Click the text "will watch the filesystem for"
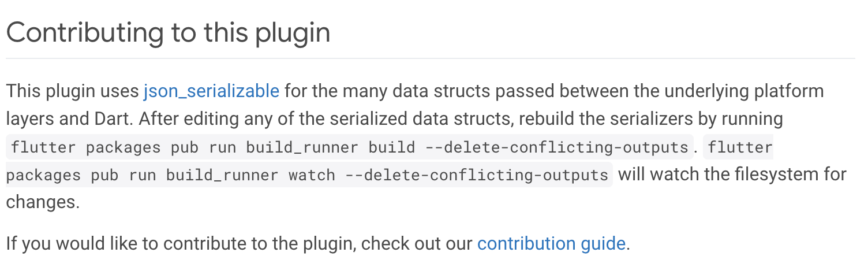Viewport: 868px width, 267px height. [x=732, y=174]
